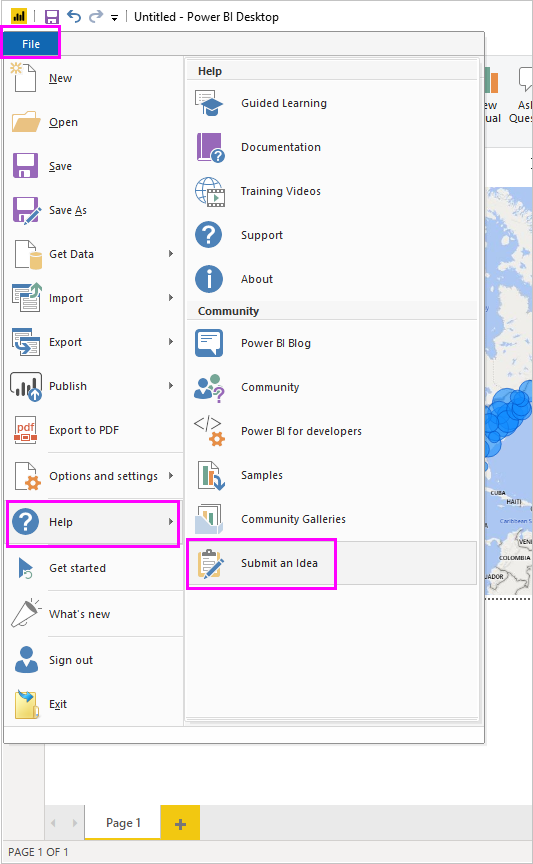Open Documentation link text
The image size is (533, 864).
pos(281,147)
